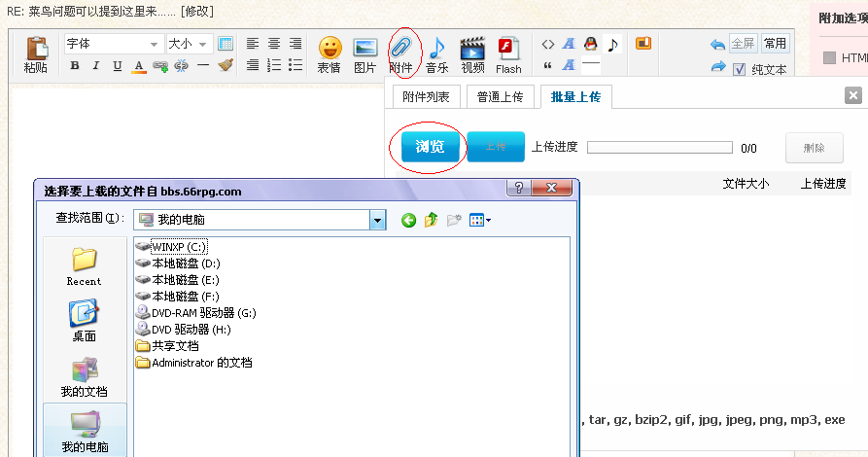Create new folder in file dialog
Screen dimensions: 868x457
[x=454, y=221]
